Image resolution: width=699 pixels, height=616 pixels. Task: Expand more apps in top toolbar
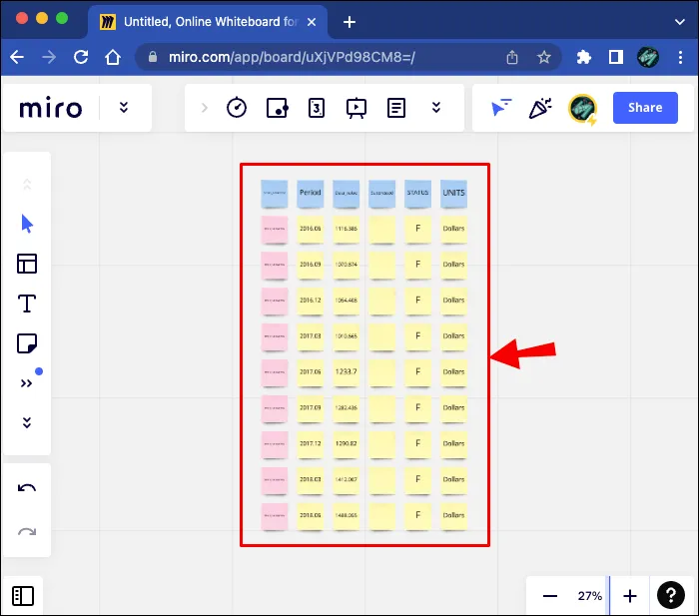click(x=435, y=108)
